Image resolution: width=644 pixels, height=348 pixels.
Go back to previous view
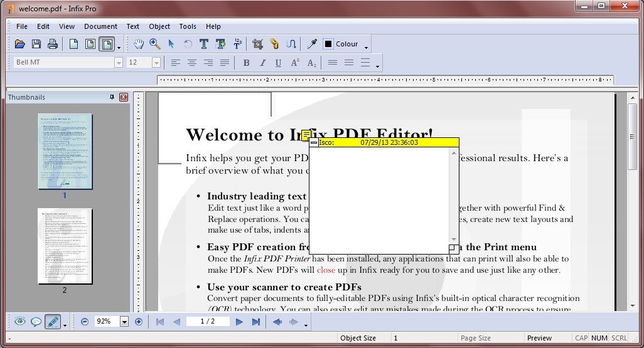[277, 322]
